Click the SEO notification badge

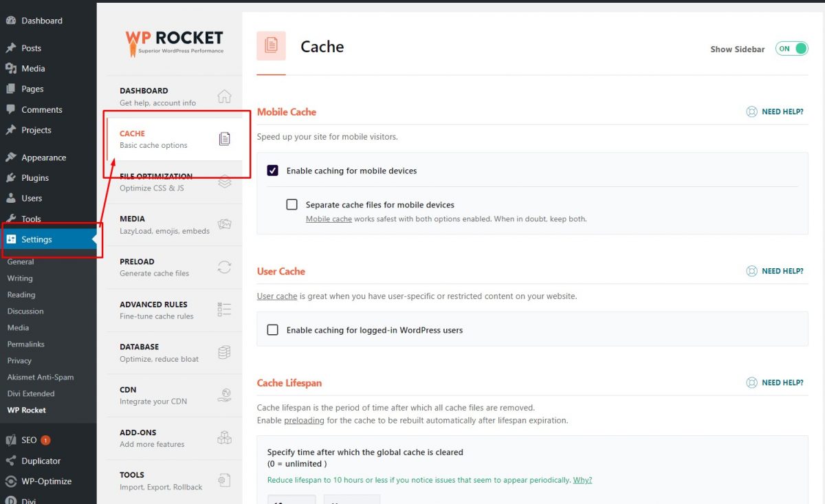tap(45, 440)
